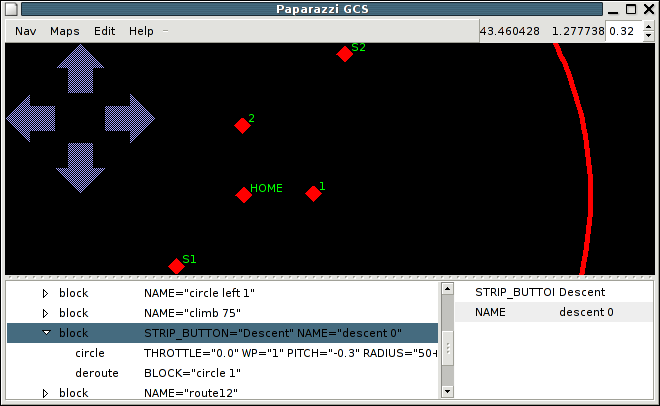660x406 pixels.
Task: Select the deroute BLOCK="circle 1" row
Action: 222,373
